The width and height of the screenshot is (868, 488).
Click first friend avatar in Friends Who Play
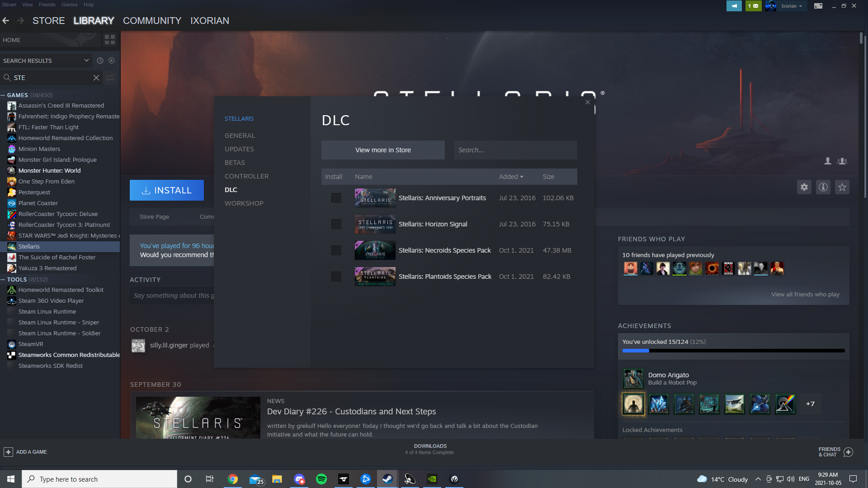coord(631,268)
